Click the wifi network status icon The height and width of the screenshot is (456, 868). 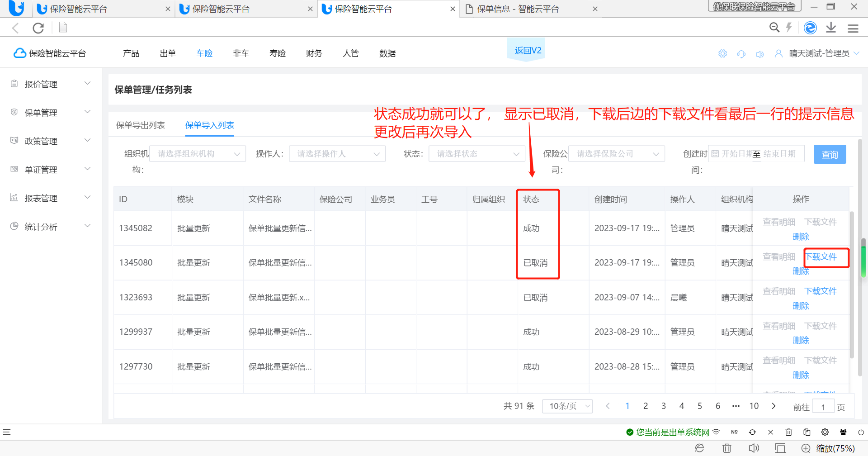click(x=716, y=432)
